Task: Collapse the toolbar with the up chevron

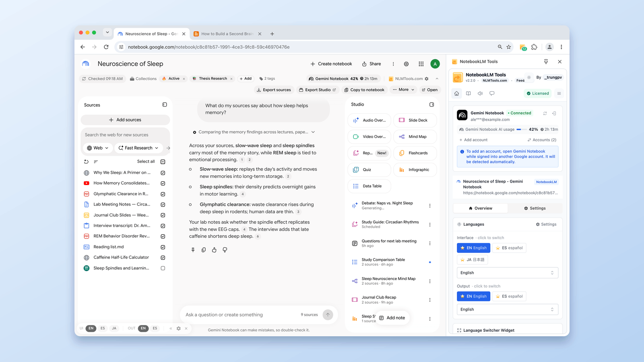Action: [x=437, y=79]
